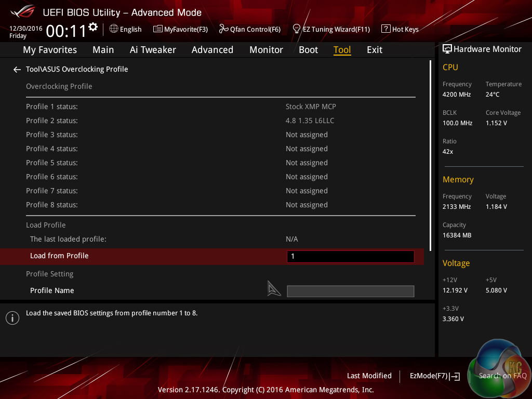This screenshot has height=399, width=532.
Task: Click the Profile Name text field
Action: pyautogui.click(x=350, y=291)
